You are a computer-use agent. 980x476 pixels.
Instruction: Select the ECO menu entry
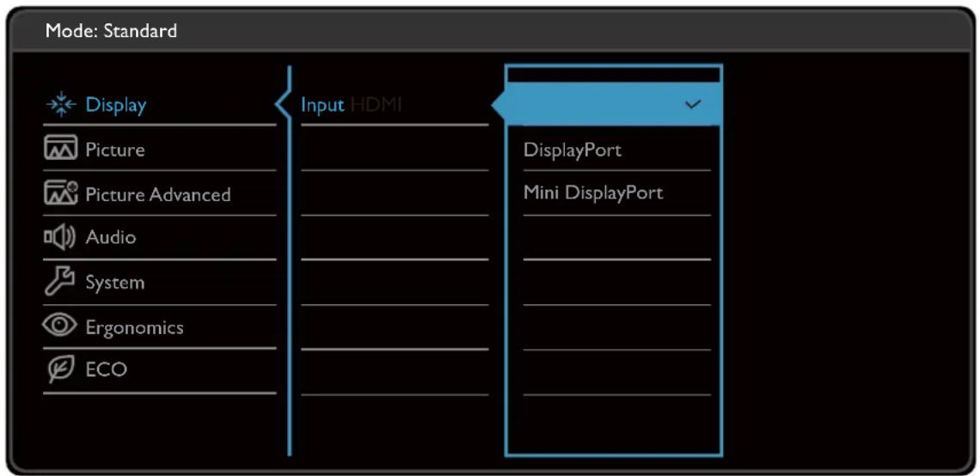[x=159, y=369]
